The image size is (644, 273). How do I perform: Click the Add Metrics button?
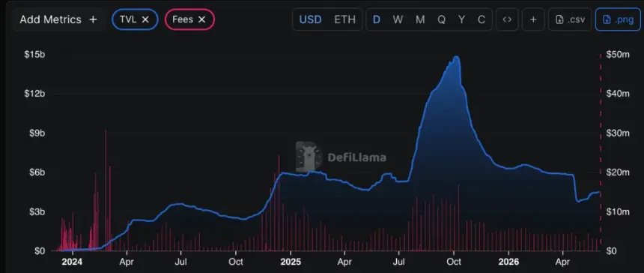pyautogui.click(x=58, y=19)
